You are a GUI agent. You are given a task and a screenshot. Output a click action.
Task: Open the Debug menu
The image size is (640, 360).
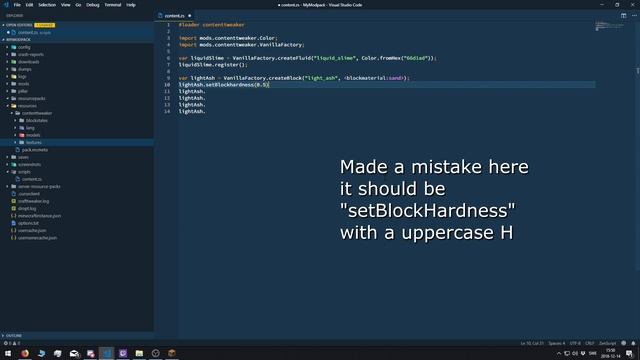pos(93,5)
